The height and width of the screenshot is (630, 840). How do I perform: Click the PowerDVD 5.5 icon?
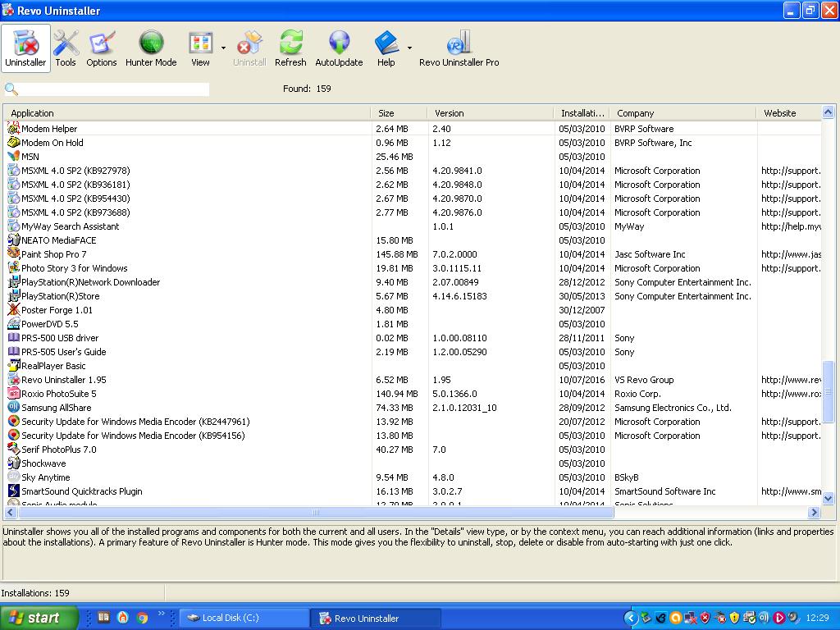tap(13, 323)
